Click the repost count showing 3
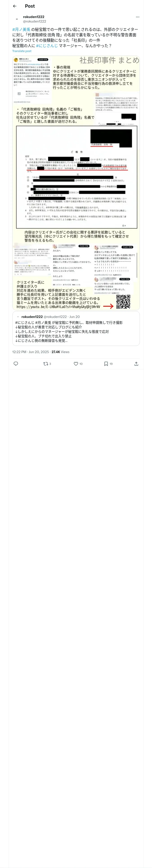Viewport: 152px width, 868px height. point(50,364)
